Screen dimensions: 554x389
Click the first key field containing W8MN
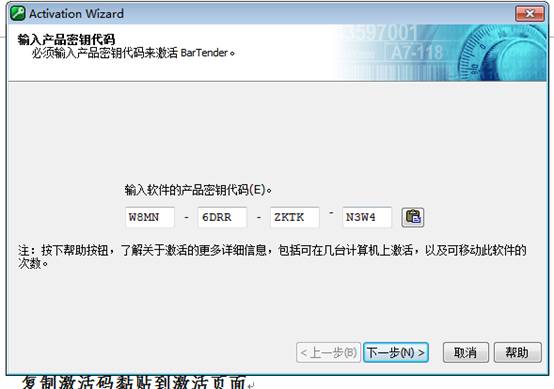pos(150,217)
